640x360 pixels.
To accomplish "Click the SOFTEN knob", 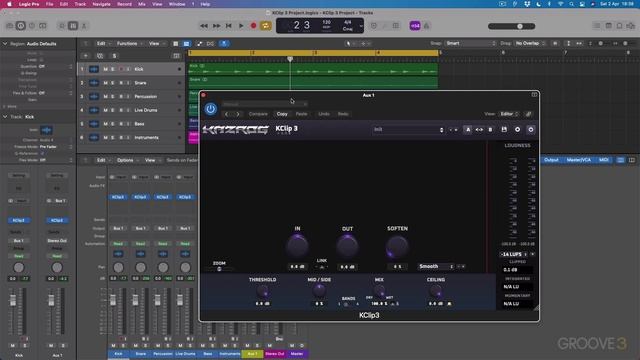I will (x=397, y=246).
